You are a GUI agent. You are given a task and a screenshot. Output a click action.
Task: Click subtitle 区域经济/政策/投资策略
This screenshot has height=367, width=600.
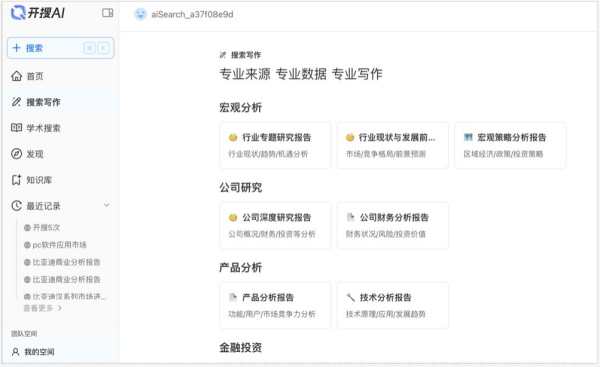(x=503, y=154)
